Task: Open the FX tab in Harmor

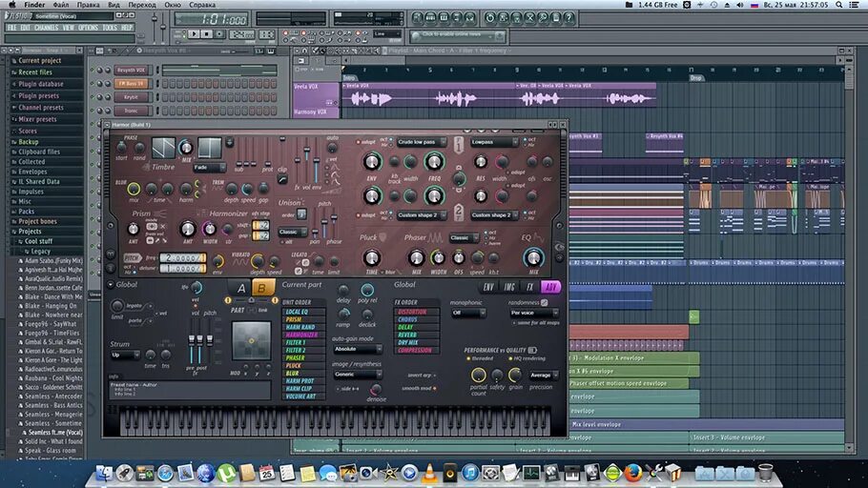Action: pyautogui.click(x=529, y=287)
